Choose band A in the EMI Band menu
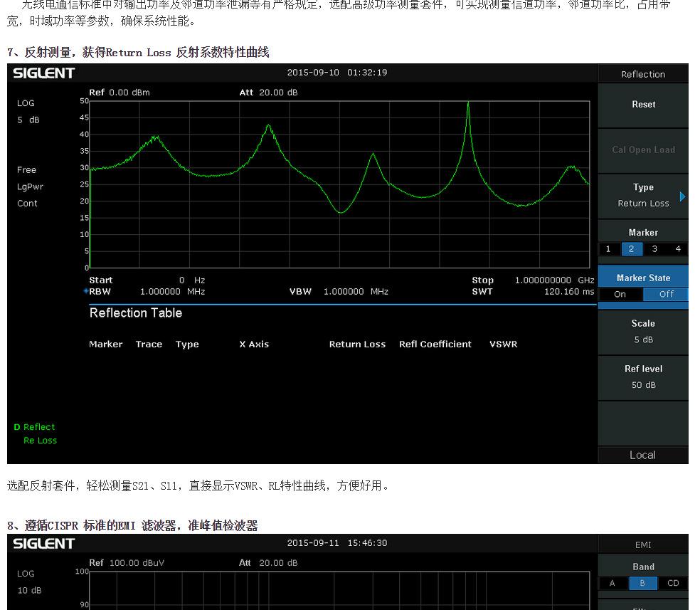This screenshot has height=610, width=700. (x=612, y=583)
